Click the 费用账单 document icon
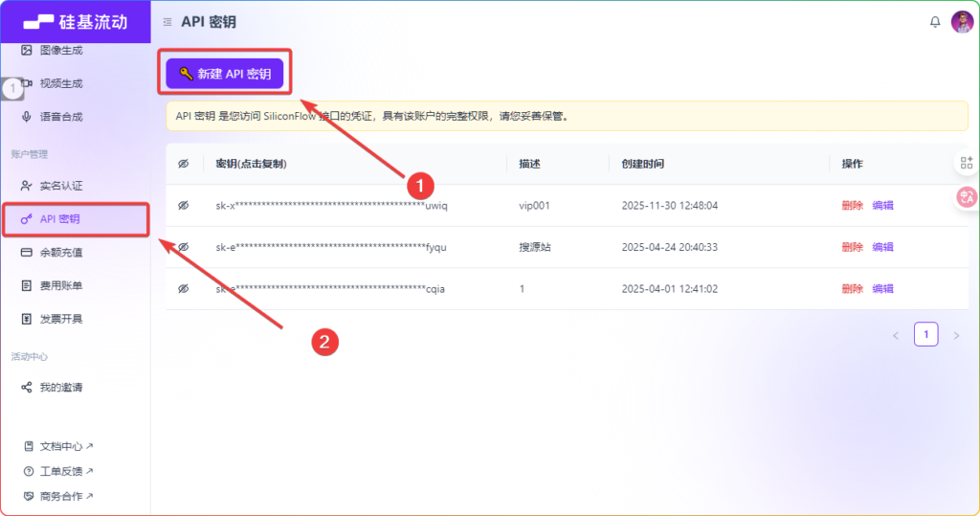 [x=26, y=285]
